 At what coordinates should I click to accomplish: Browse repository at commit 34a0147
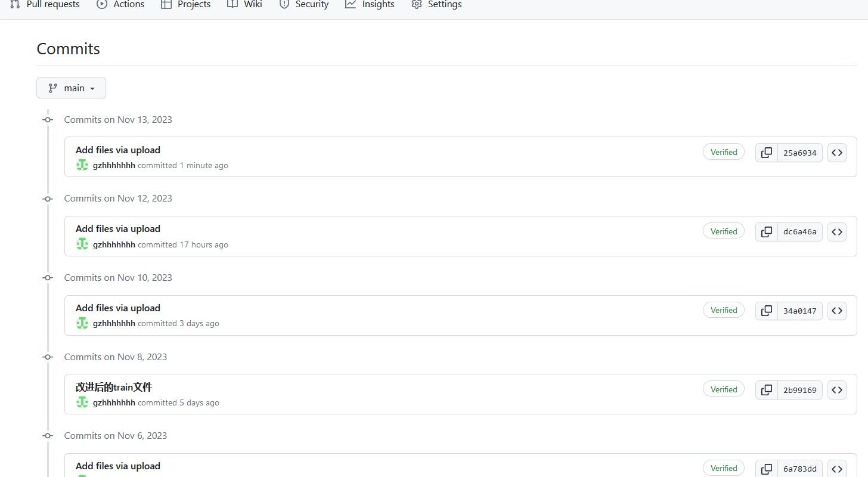point(837,311)
